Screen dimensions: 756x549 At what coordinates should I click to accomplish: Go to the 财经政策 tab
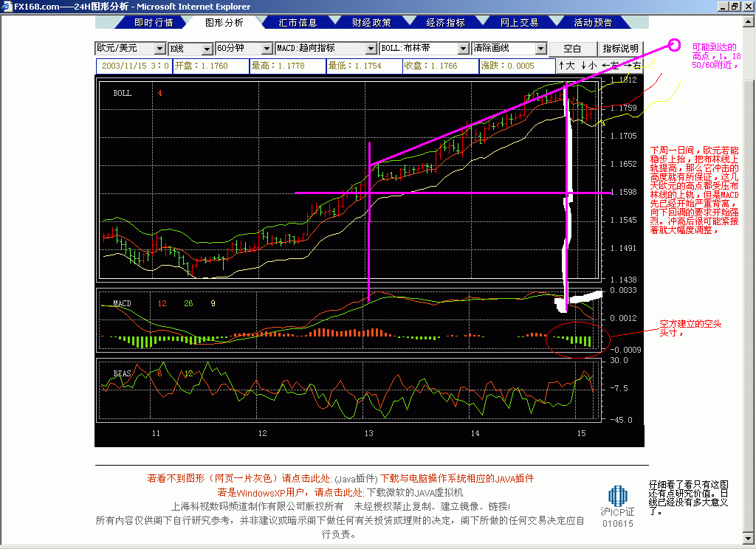coord(371,23)
